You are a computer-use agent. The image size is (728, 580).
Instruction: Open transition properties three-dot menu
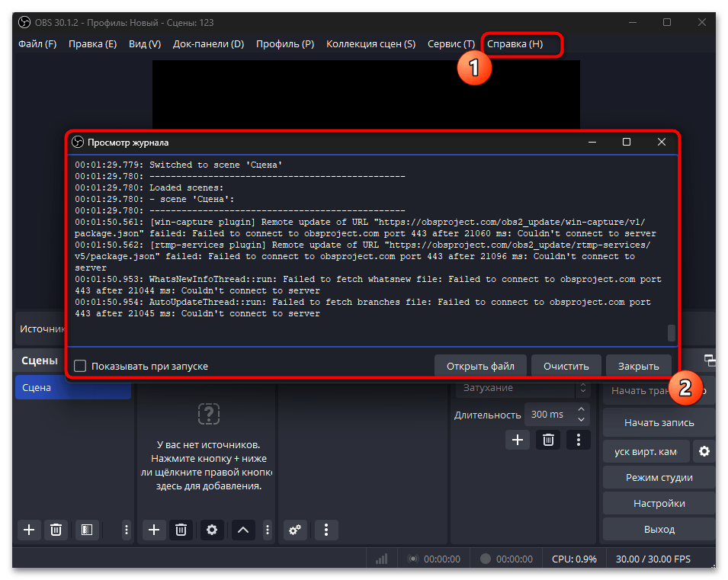[579, 440]
